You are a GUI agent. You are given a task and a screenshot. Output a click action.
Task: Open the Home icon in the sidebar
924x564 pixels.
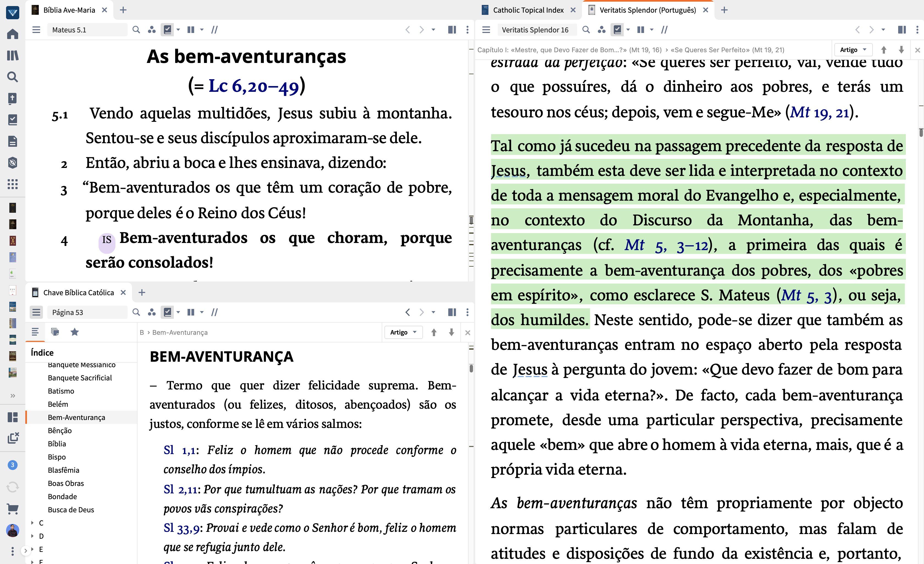(12, 34)
